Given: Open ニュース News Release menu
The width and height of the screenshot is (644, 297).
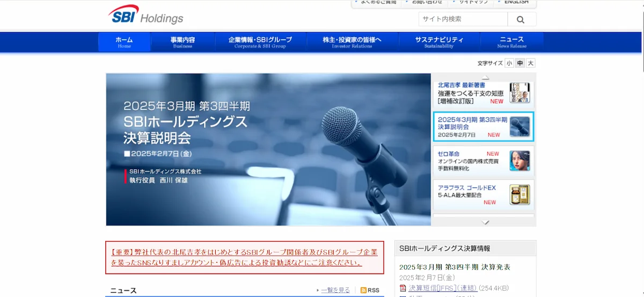Looking at the screenshot, I should click(x=511, y=42).
